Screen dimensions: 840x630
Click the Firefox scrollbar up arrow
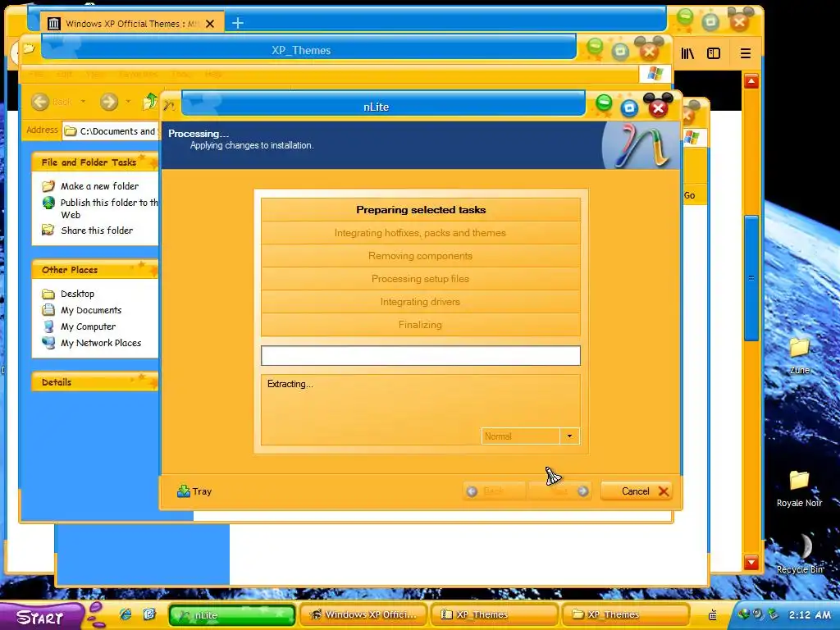pos(751,81)
